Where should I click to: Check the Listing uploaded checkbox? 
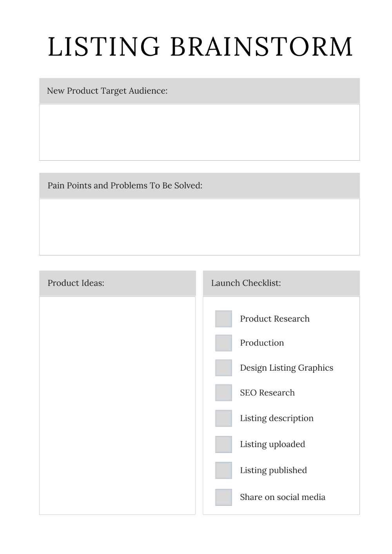[223, 444]
